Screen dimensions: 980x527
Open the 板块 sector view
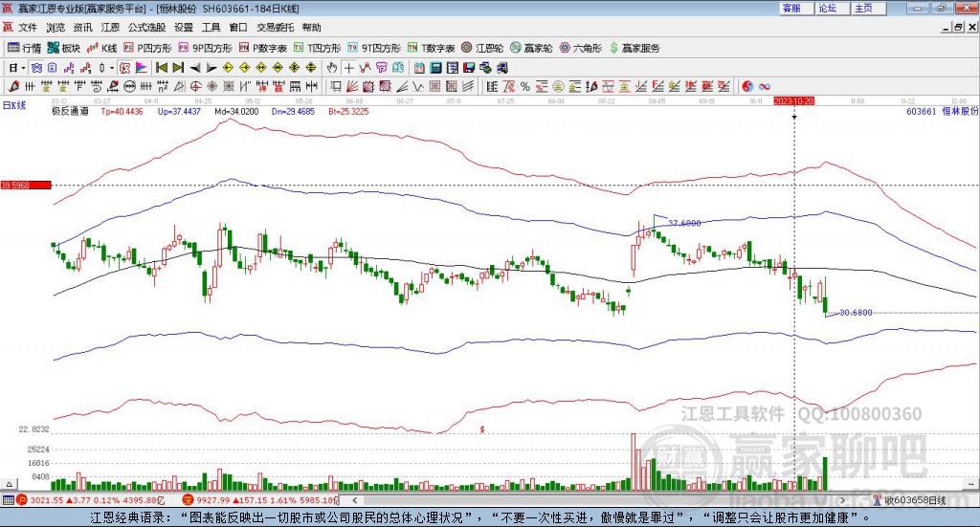coord(64,48)
